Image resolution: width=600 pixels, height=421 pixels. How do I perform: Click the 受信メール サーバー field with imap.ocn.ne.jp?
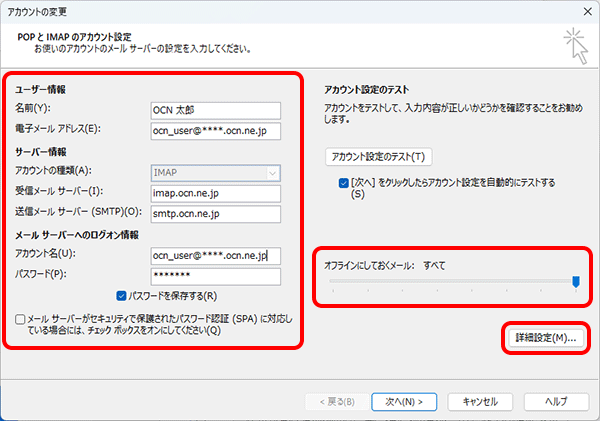216,193
